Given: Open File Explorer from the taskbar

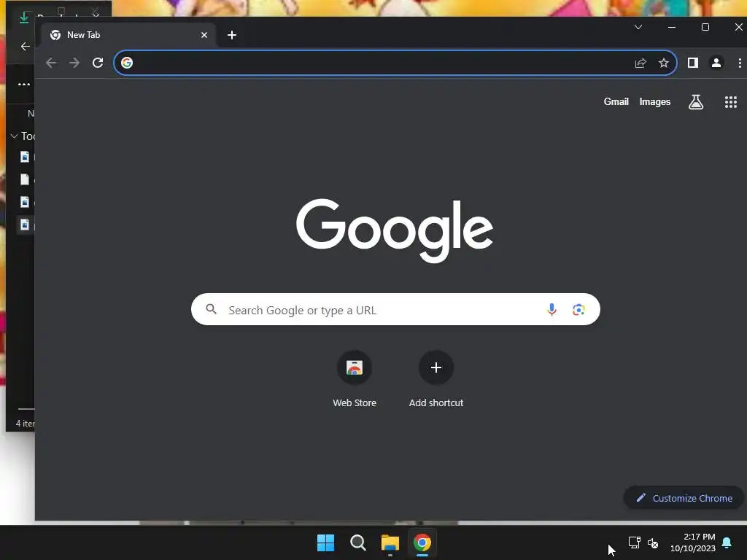Looking at the screenshot, I should tap(390, 542).
